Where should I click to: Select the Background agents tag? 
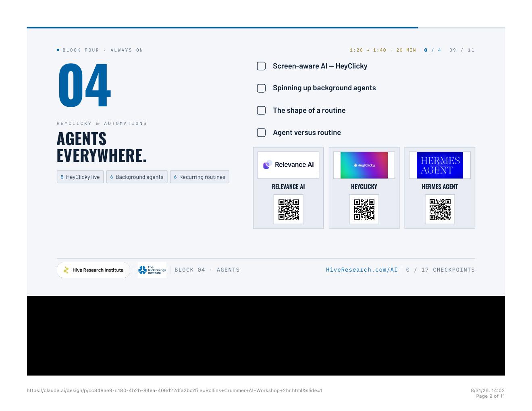pos(137,177)
